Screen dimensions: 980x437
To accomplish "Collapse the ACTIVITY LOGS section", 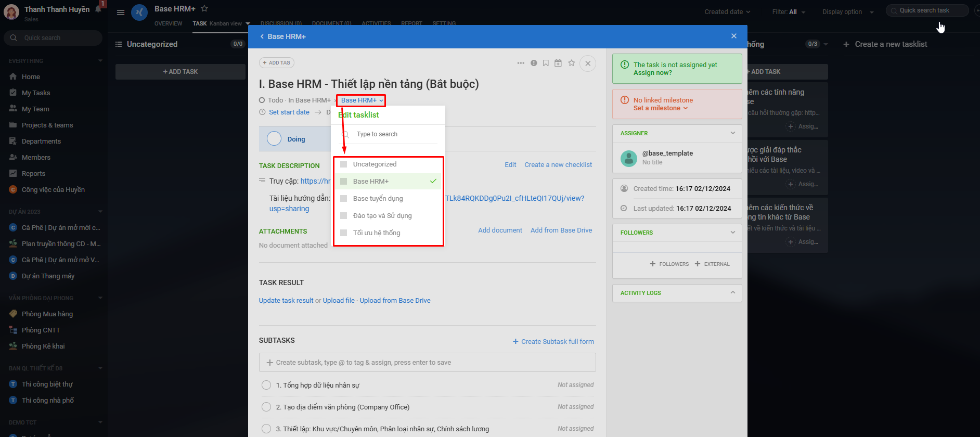I will pos(733,292).
